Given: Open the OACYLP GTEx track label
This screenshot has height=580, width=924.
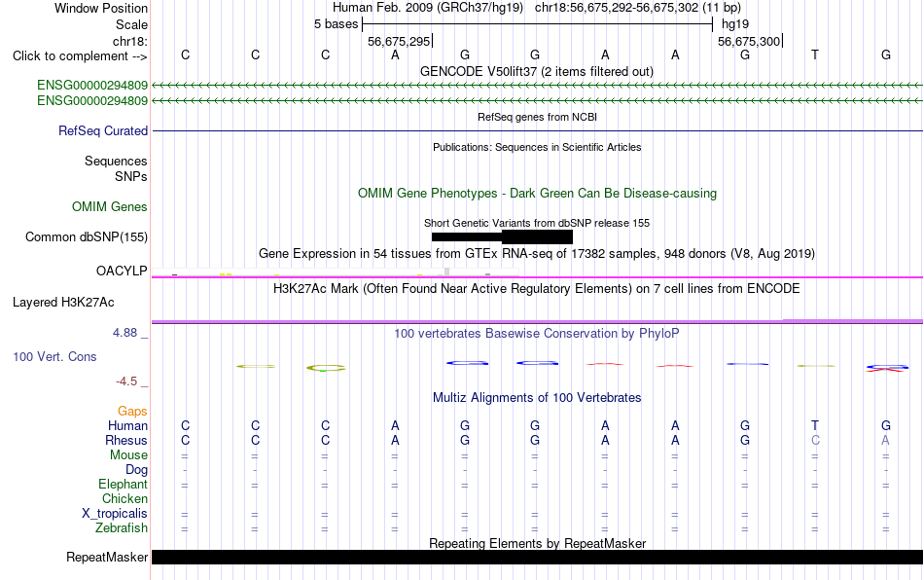Looking at the screenshot, I should point(122,271).
